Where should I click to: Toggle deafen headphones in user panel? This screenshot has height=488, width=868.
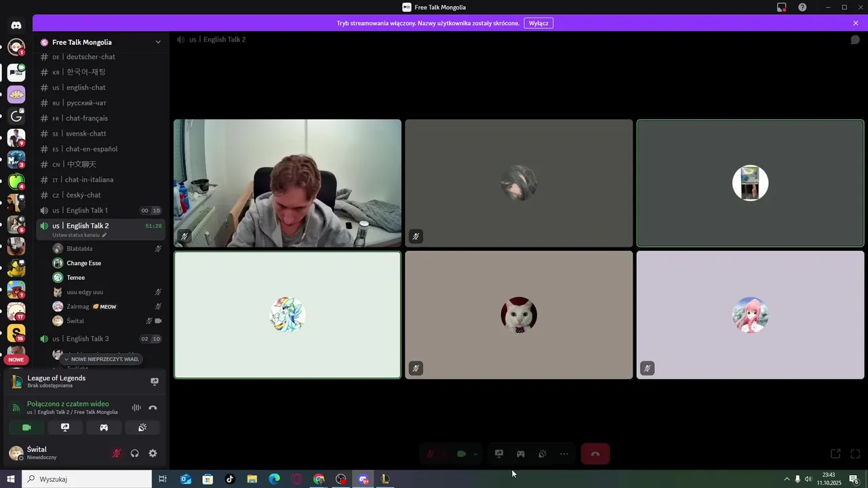134,453
